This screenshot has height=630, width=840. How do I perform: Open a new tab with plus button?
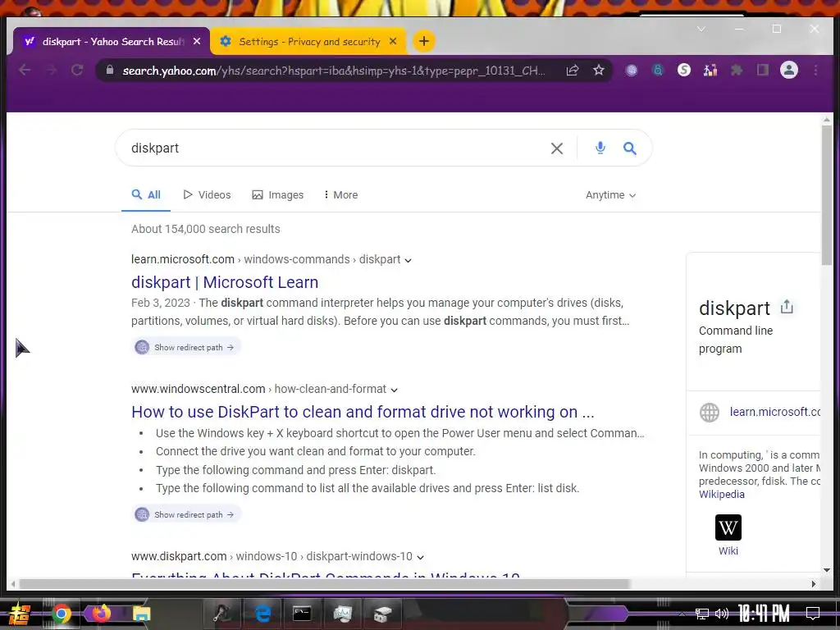pyautogui.click(x=424, y=41)
